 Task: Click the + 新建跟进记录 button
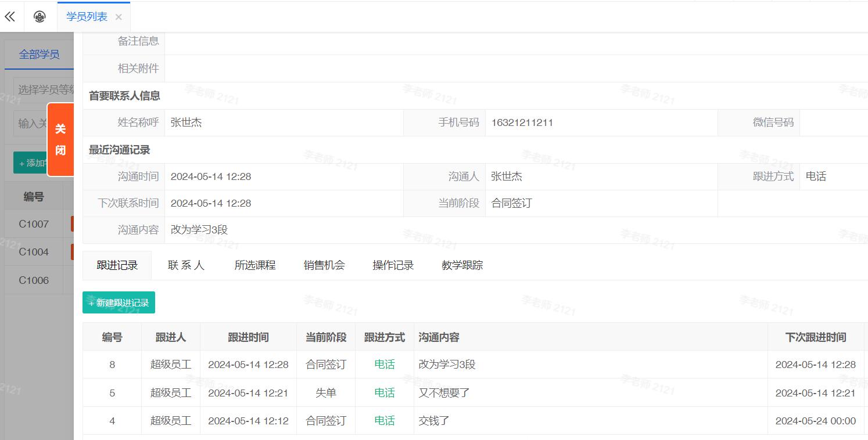119,302
